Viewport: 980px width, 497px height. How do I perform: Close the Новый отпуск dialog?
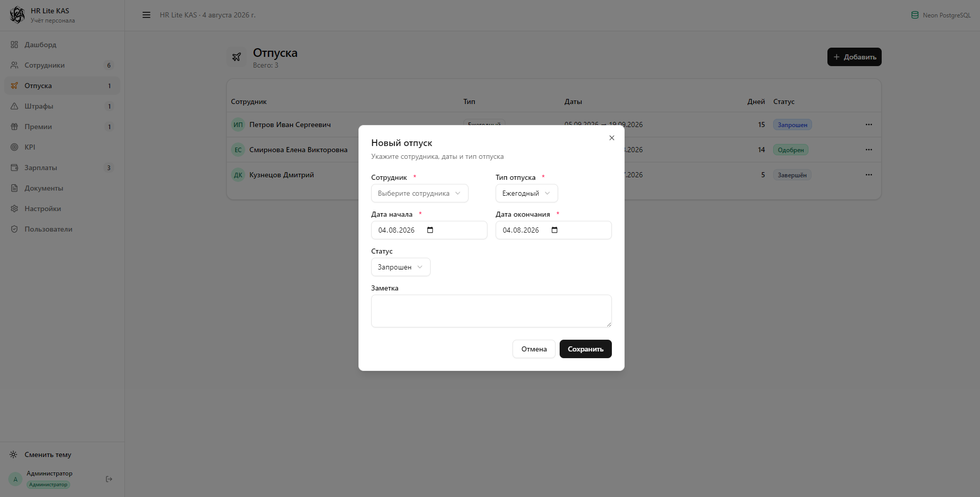tap(612, 138)
